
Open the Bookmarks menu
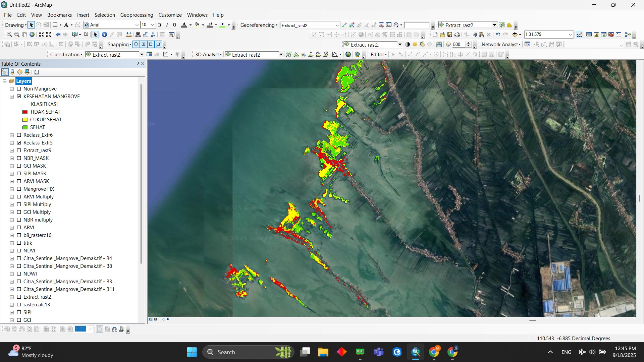pos(59,15)
